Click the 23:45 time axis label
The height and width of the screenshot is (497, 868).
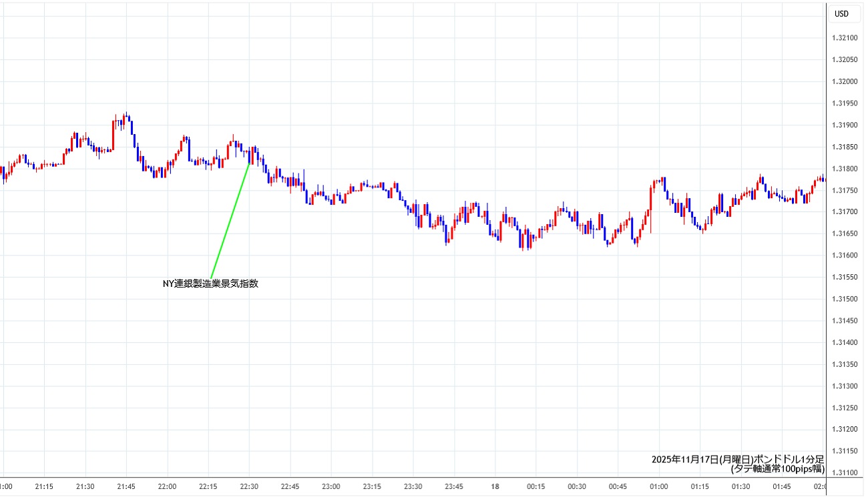point(454,486)
